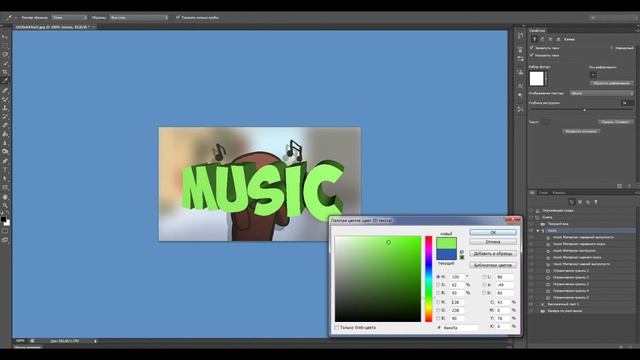Viewport: 640px width, 360px height.
Task: Open the status bar info arrow
Action: [x=96, y=341]
